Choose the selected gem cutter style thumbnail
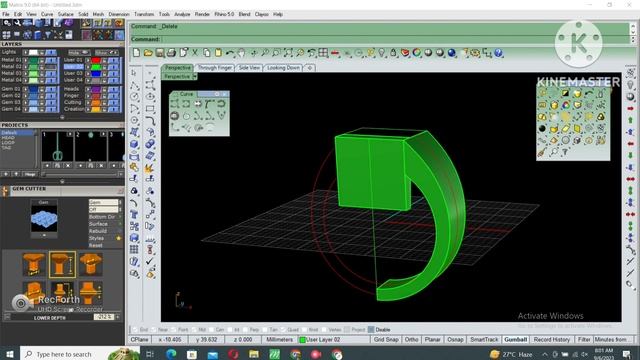The width and height of the screenshot is (640, 360). pyautogui.click(x=62, y=264)
